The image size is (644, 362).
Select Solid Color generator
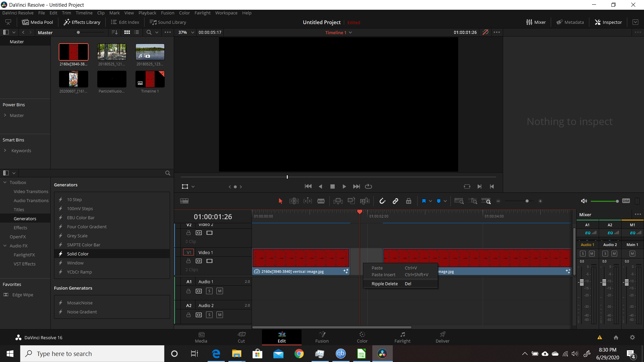pyautogui.click(x=112, y=254)
